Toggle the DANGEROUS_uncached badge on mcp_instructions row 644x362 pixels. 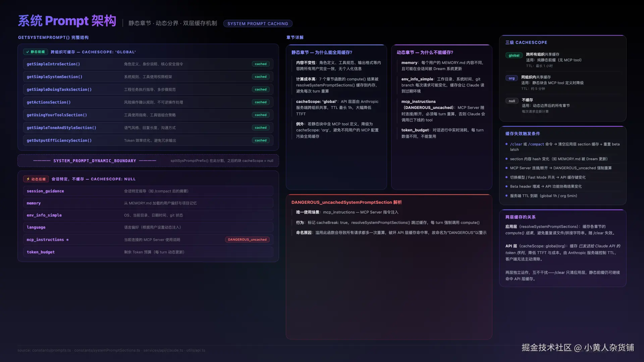(247, 239)
